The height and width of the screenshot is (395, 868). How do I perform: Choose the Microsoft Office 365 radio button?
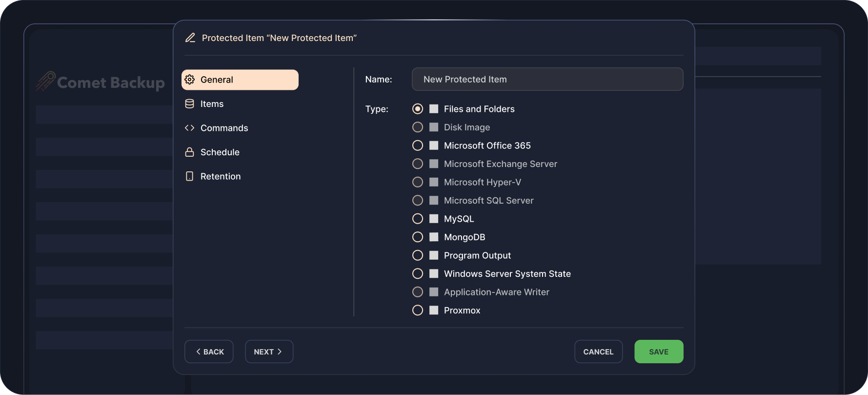coord(418,146)
